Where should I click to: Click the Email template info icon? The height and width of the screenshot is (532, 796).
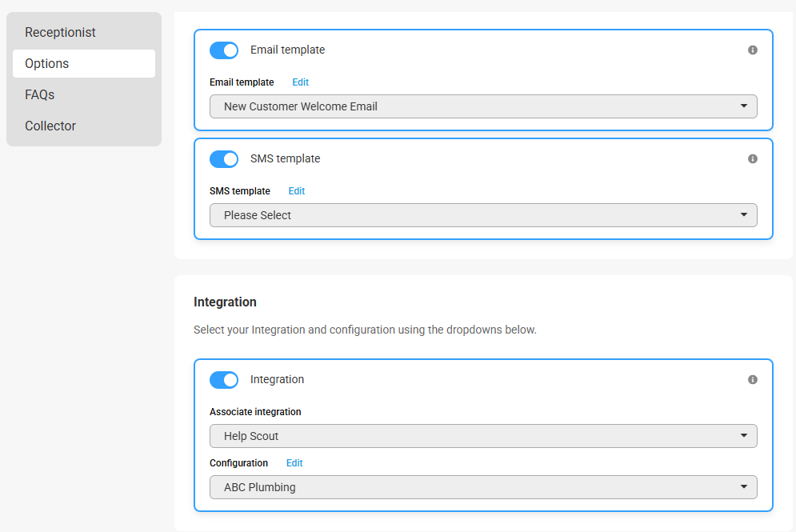[752, 50]
